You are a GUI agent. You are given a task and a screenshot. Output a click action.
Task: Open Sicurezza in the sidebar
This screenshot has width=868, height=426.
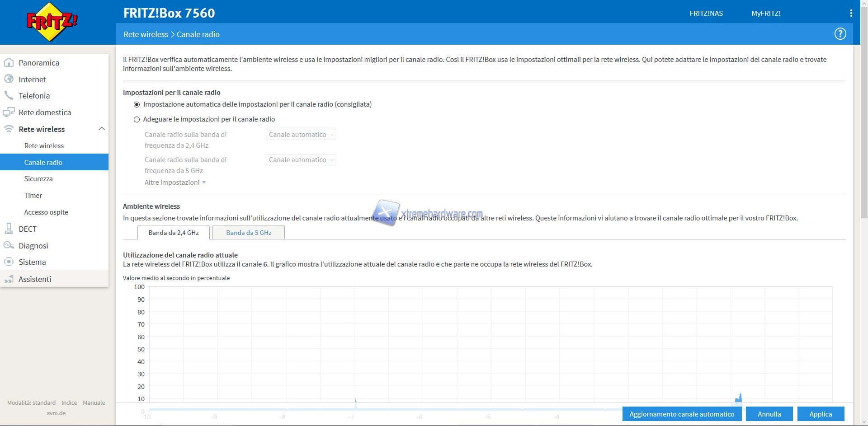pos(38,179)
